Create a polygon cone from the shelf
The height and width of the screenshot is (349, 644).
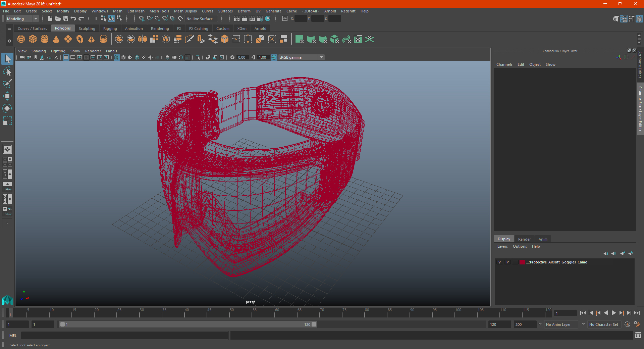(56, 39)
